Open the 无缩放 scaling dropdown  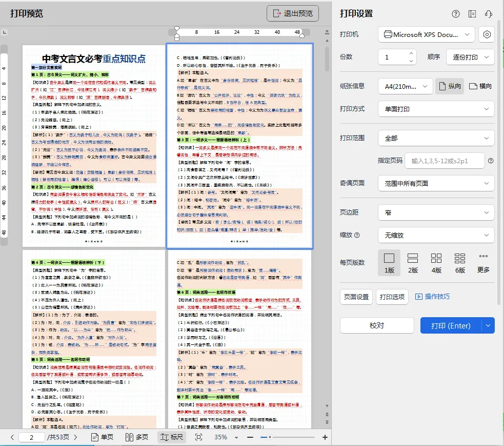point(436,235)
